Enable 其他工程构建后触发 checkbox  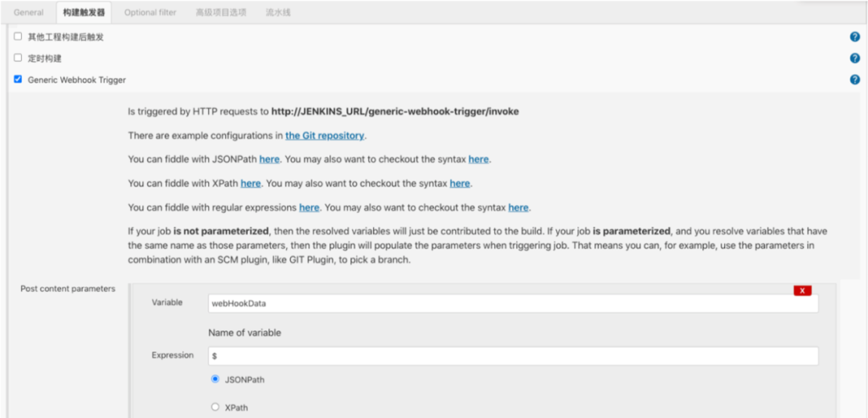pos(18,36)
